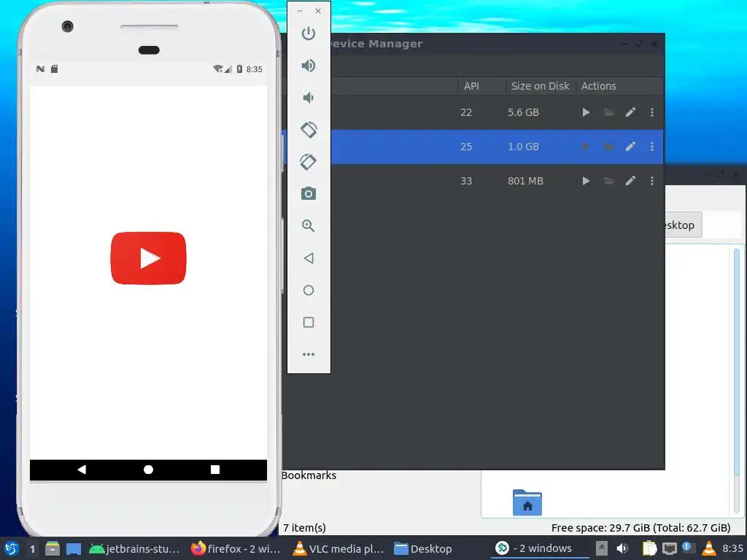Image resolution: width=747 pixels, height=560 pixels.
Task: Open Home folder icon in file manager
Action: (527, 502)
